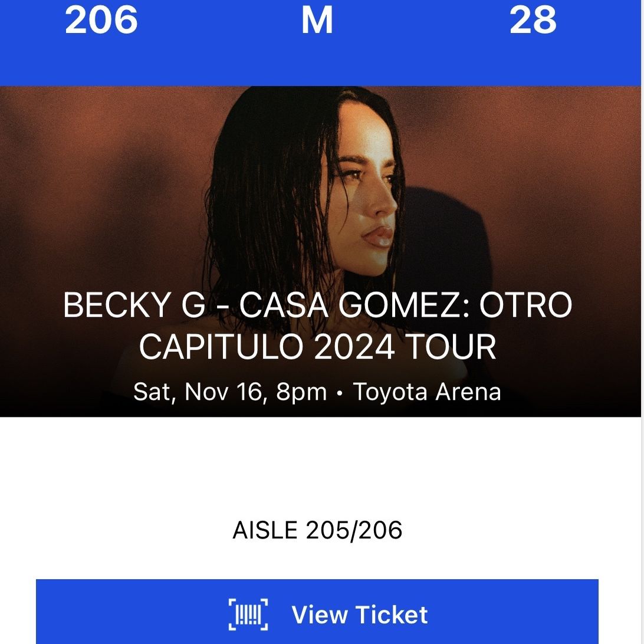
Task: Click the BECKY G - CASA GOMEZ: OTRO title line
Action: (x=317, y=305)
